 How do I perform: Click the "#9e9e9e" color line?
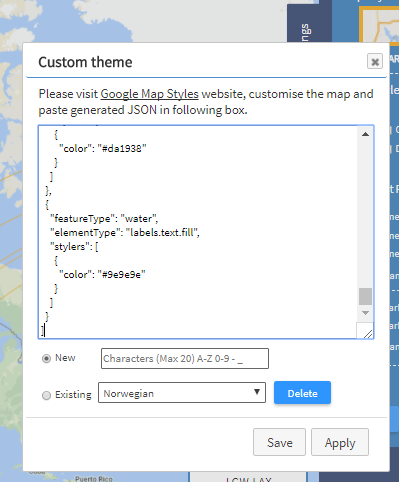(x=102, y=274)
